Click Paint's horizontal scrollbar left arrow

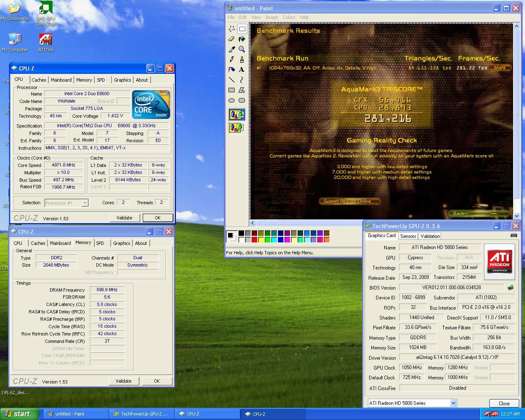pyautogui.click(x=253, y=223)
